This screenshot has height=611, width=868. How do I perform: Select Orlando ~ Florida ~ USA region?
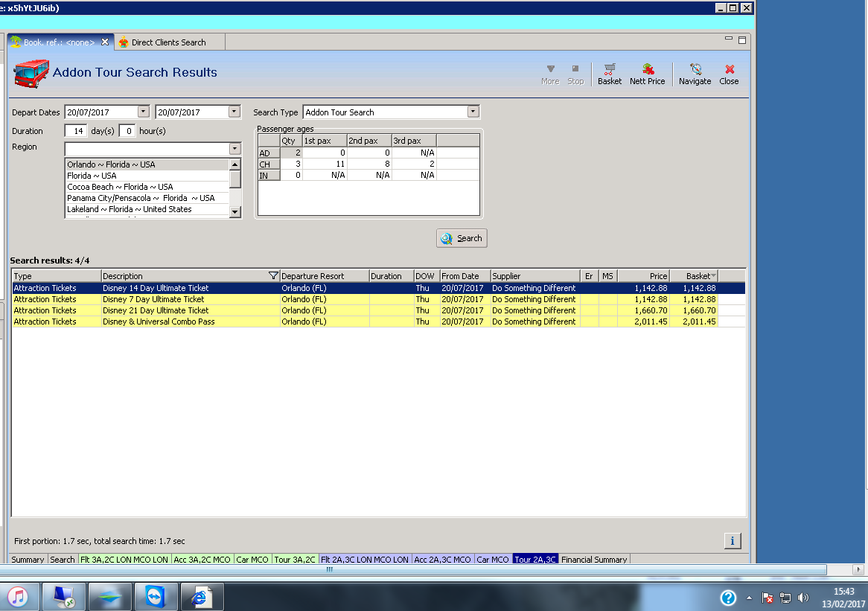tap(147, 164)
